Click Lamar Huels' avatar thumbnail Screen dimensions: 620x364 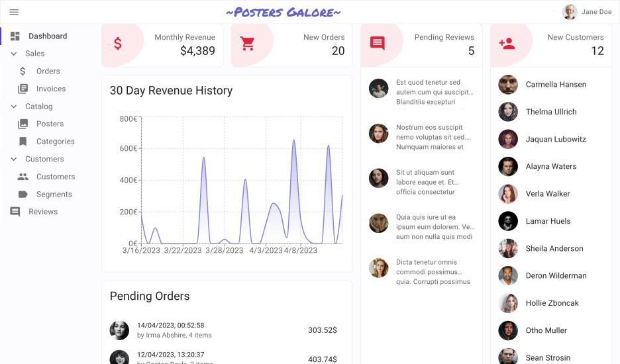508,221
